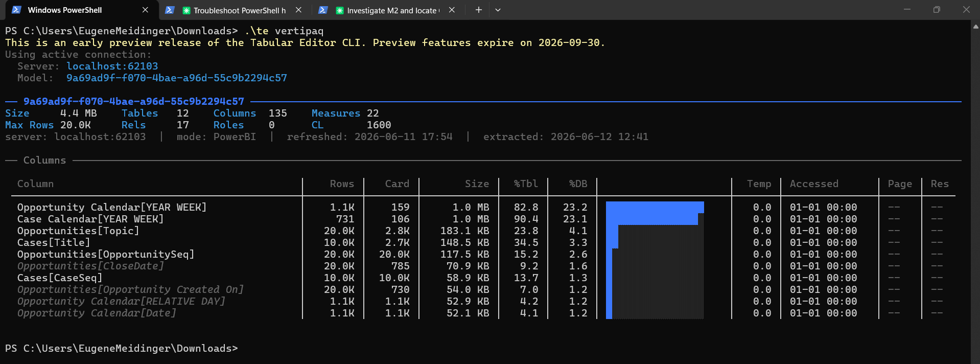Click the Card column header
Image resolution: width=980 pixels, height=364 pixels.
[397, 184]
